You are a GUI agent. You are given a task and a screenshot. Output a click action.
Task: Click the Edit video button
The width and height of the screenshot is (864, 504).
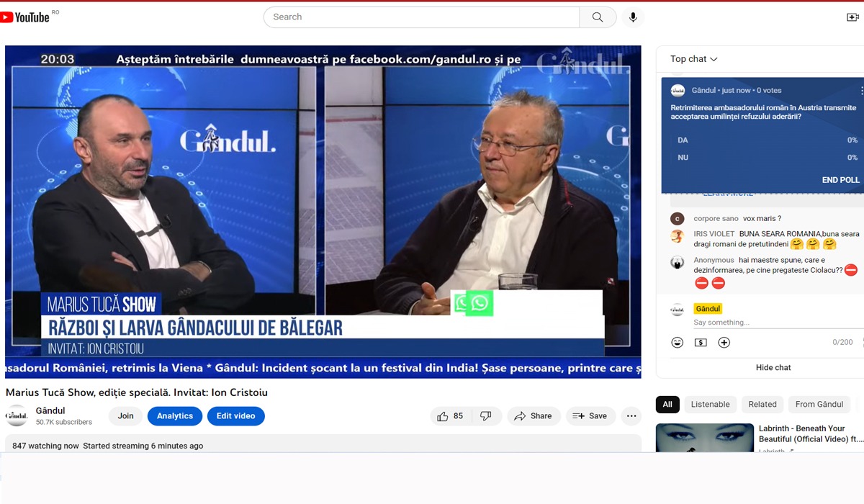[236, 416]
